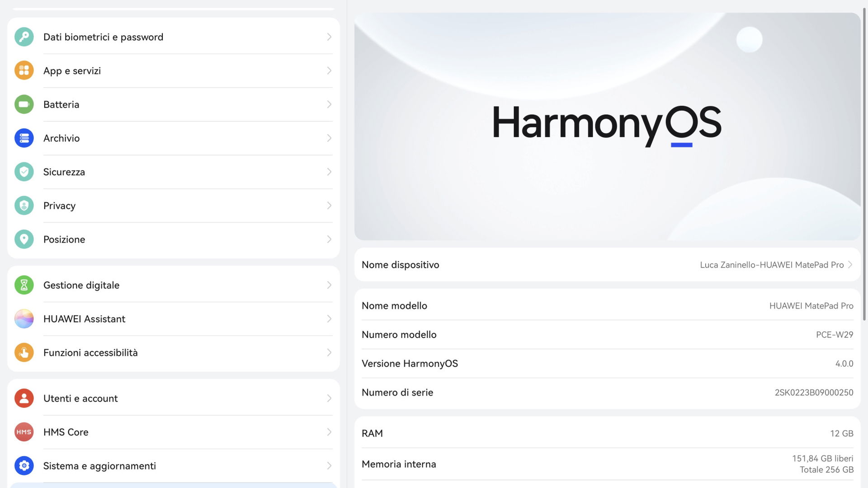Tap the blue Archivio storage icon
Screen dimensions: 868x488
[24, 138]
